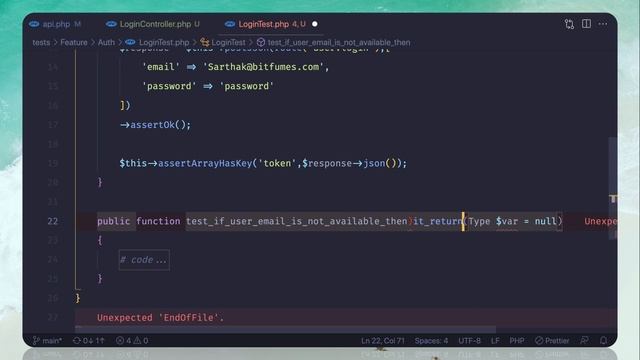Open the feedback icon in the status bar

click(584, 340)
